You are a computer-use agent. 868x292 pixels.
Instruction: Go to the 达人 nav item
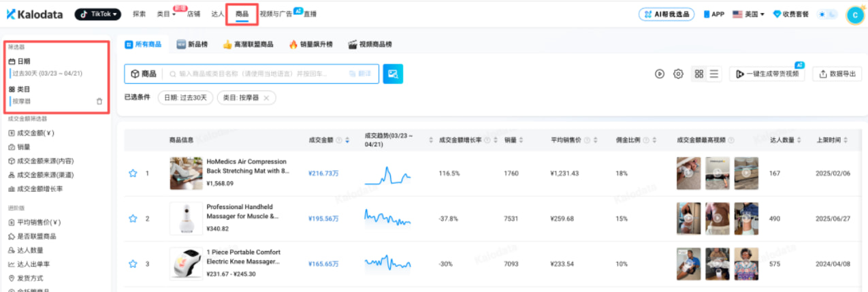click(x=217, y=14)
